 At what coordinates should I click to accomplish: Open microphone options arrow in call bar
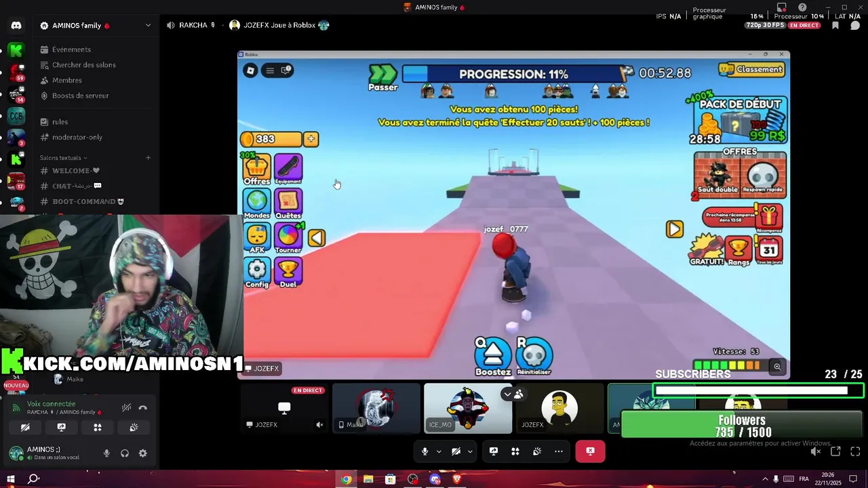pos(439,451)
